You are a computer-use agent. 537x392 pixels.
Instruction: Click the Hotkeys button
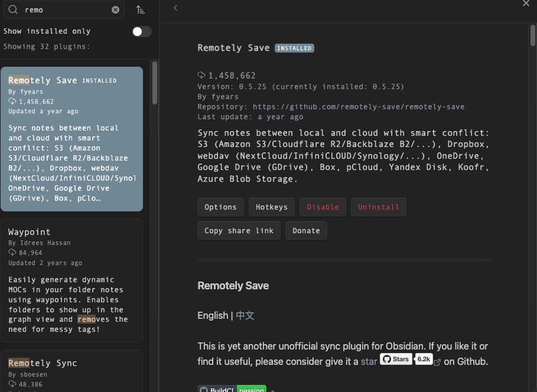(272, 207)
